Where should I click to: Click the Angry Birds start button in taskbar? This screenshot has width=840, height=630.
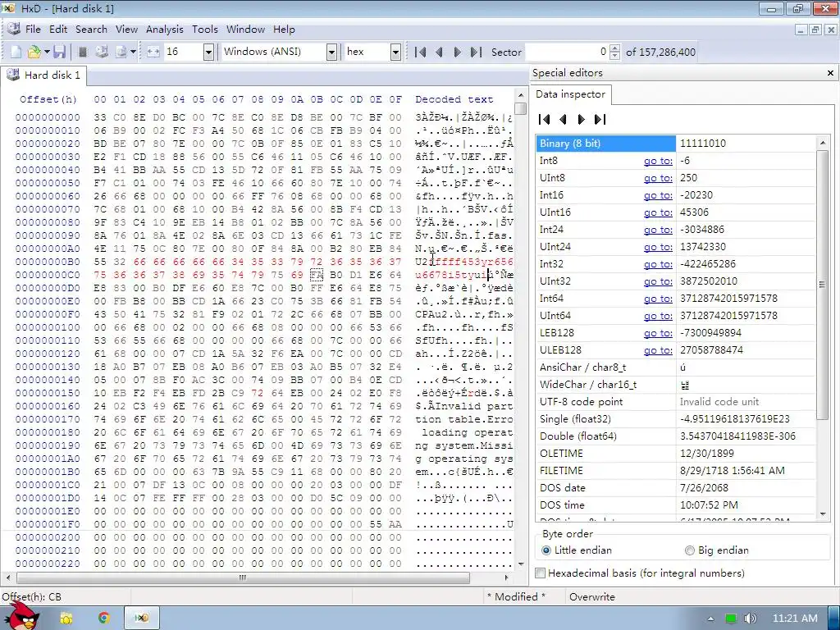tap(24, 616)
